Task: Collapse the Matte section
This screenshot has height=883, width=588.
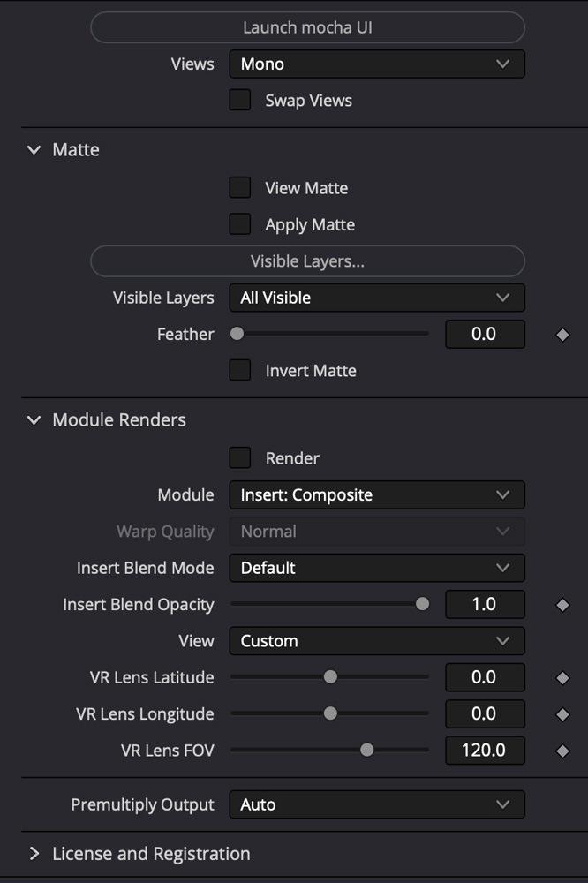Action: [x=34, y=150]
